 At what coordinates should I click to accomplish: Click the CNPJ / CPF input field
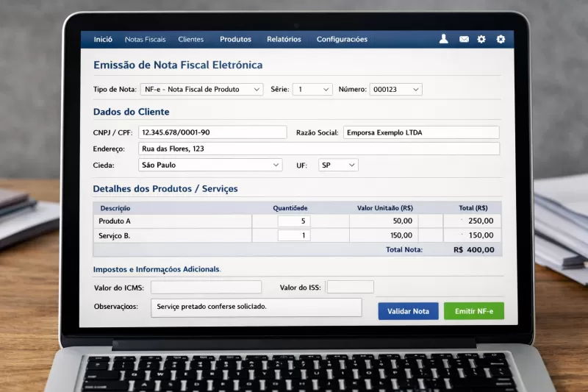tap(212, 132)
